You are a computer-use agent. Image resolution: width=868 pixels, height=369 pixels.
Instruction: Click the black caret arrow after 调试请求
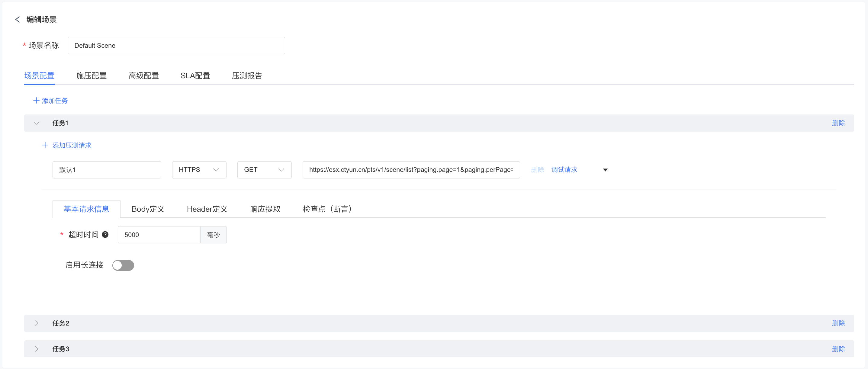pyautogui.click(x=605, y=170)
